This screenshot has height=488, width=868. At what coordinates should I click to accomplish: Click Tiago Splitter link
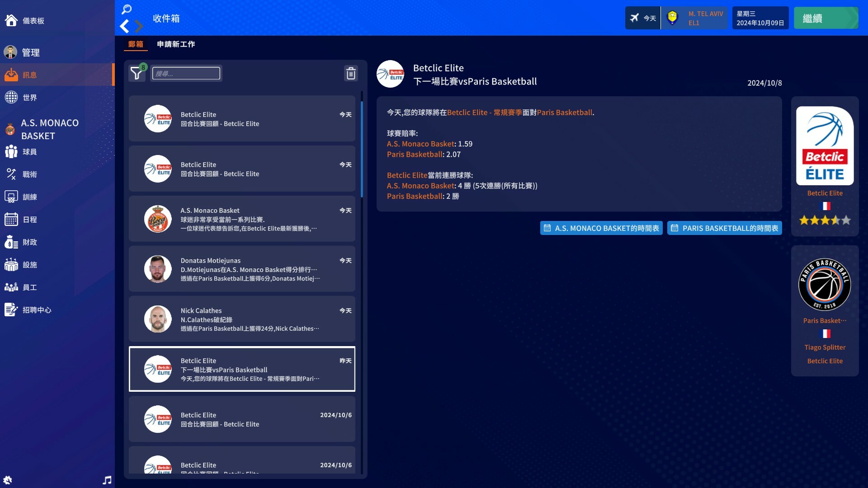coord(825,347)
